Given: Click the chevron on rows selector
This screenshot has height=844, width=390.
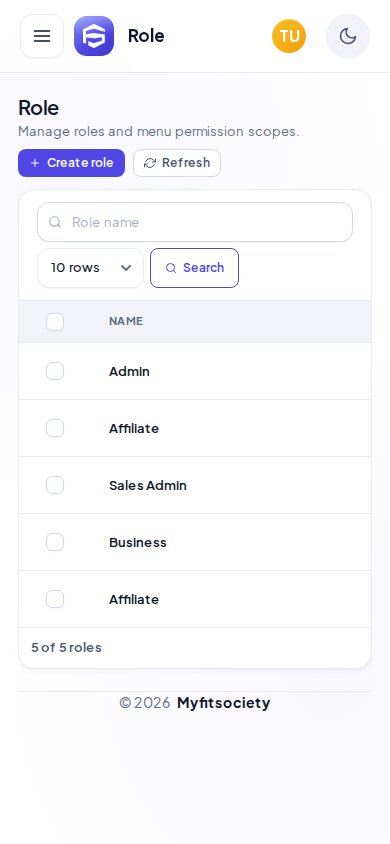Looking at the screenshot, I should click(x=126, y=268).
